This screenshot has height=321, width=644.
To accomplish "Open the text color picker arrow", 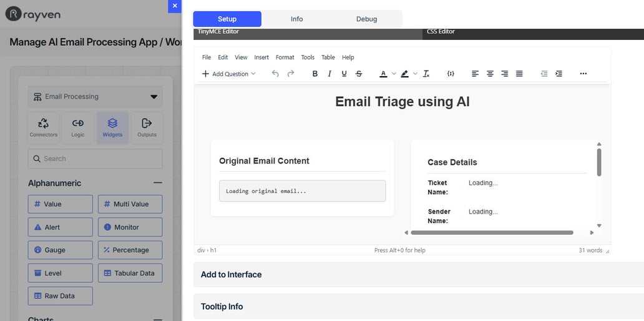I will [x=394, y=74].
